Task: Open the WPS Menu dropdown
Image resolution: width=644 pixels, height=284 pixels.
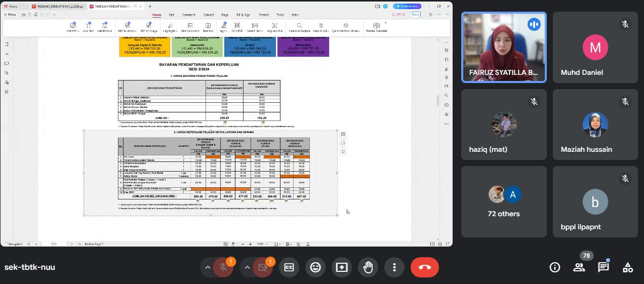Action: 10,15
